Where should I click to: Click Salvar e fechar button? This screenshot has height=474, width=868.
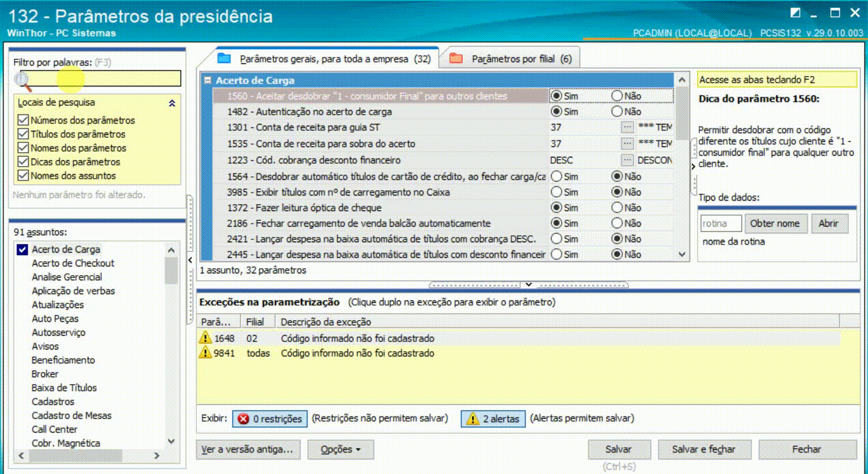704,449
